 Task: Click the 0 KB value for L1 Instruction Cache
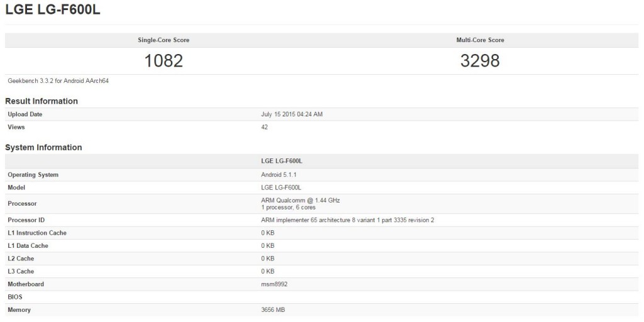click(268, 233)
